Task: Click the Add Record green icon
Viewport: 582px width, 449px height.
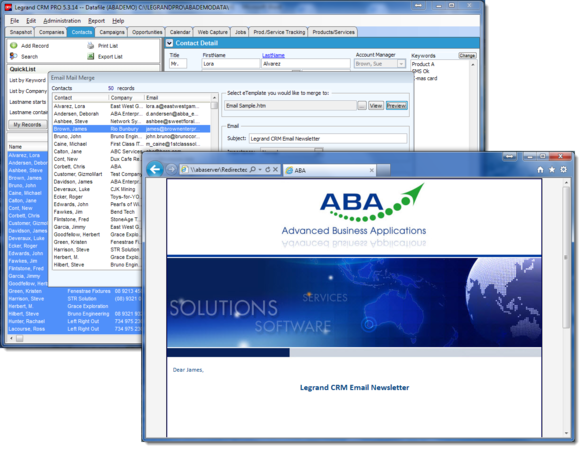Action: point(14,45)
